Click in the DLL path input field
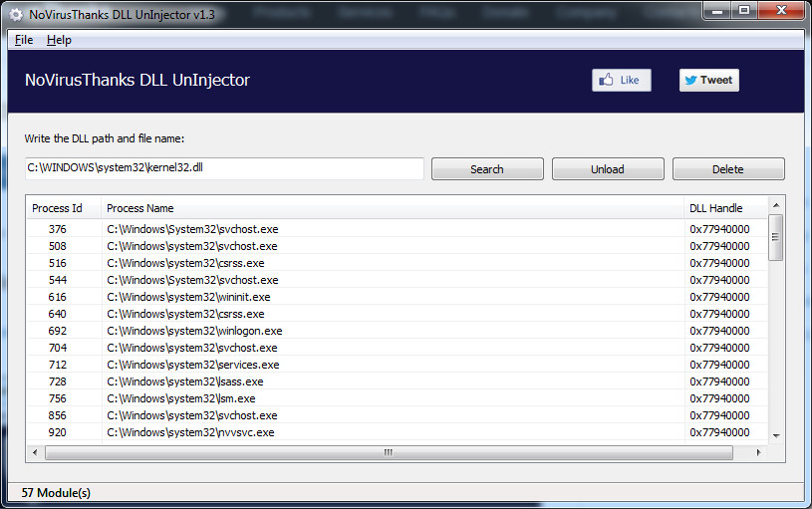 [224, 168]
